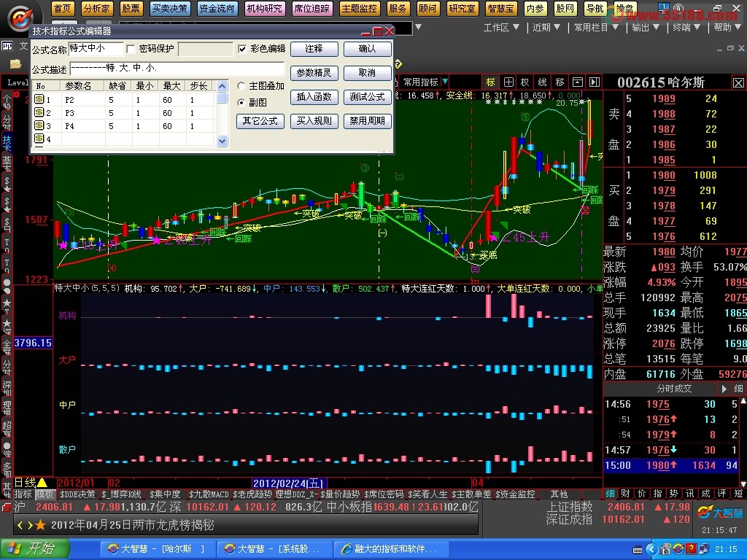
Task: Click the 参数精灵 button
Action: pos(314,73)
